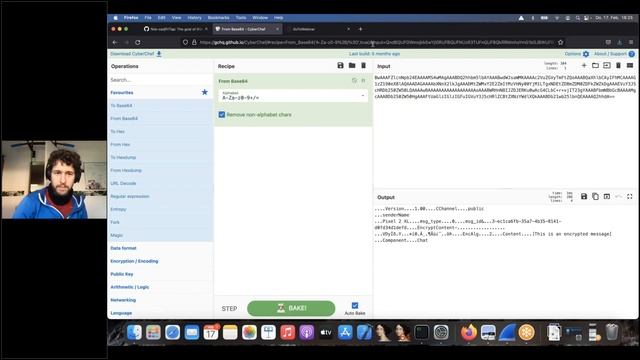Add a new input tab
This screenshot has width=640, height=360.
click(584, 66)
